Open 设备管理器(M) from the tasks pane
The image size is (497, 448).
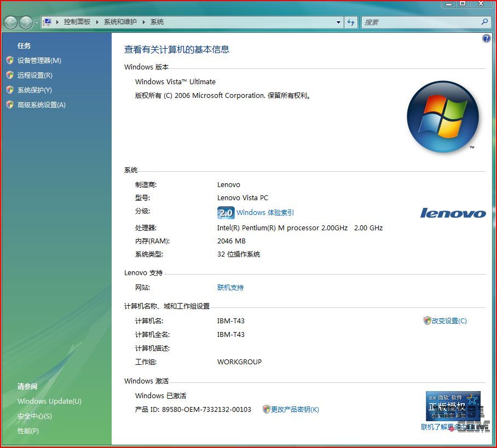click(39, 61)
